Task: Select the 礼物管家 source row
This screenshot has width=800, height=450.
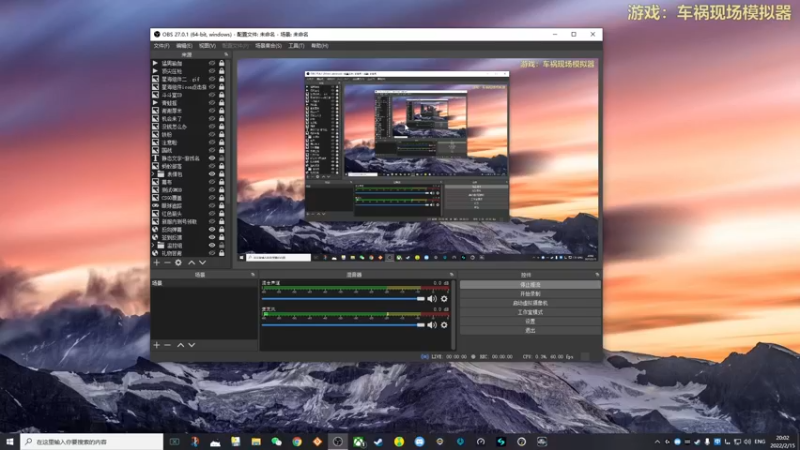Action: pyautogui.click(x=189, y=253)
